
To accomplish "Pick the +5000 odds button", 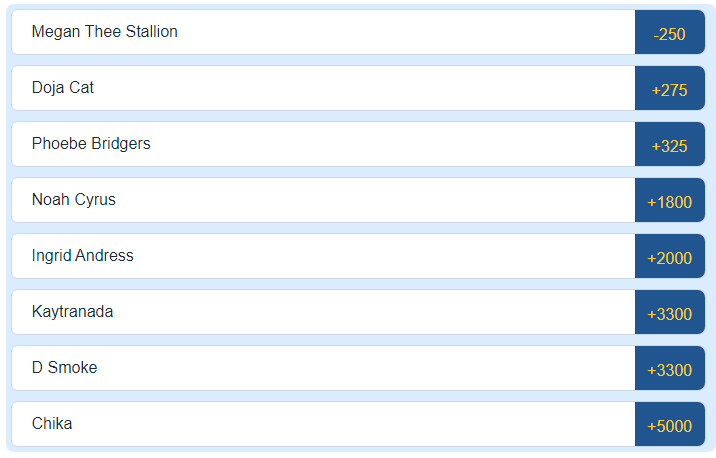I will click(669, 425).
